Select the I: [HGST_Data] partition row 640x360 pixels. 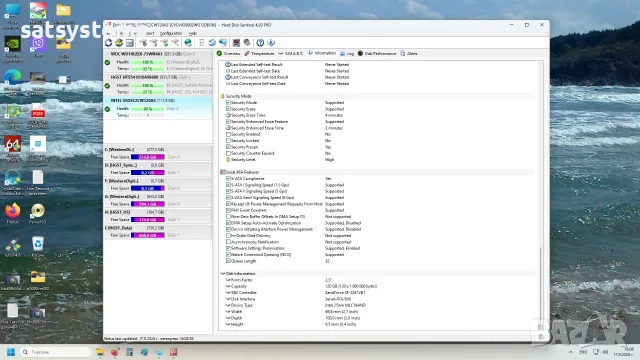tap(158, 231)
